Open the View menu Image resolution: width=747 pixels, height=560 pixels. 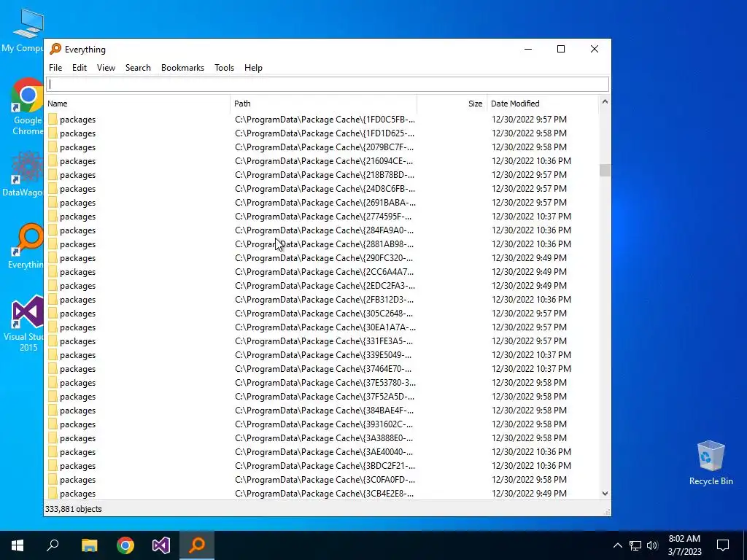click(x=106, y=68)
